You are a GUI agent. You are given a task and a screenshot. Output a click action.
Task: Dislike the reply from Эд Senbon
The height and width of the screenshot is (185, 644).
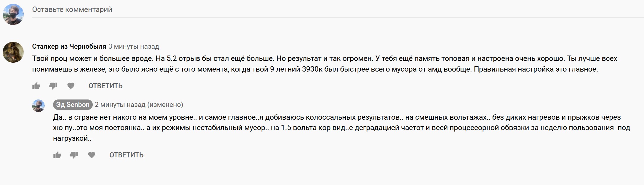click(x=74, y=155)
